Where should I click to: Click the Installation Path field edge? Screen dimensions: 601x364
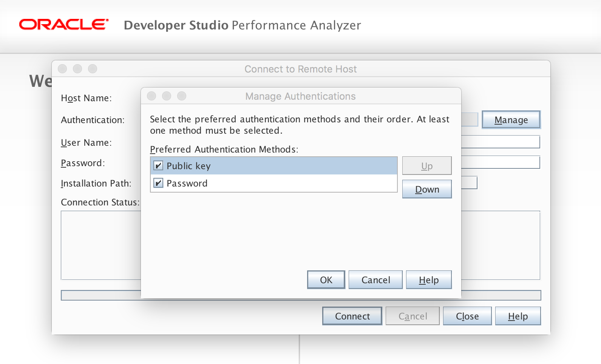(x=470, y=183)
